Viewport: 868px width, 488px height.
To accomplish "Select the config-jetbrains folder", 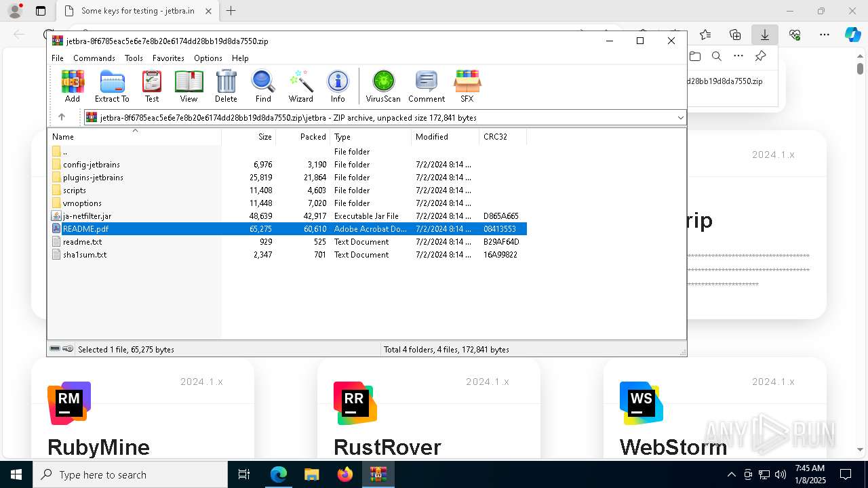I will [288, 165].
